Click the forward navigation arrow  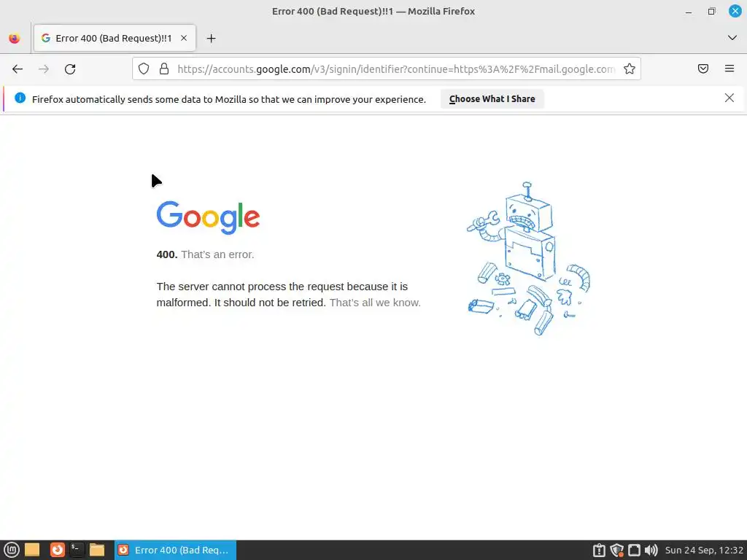click(x=44, y=69)
